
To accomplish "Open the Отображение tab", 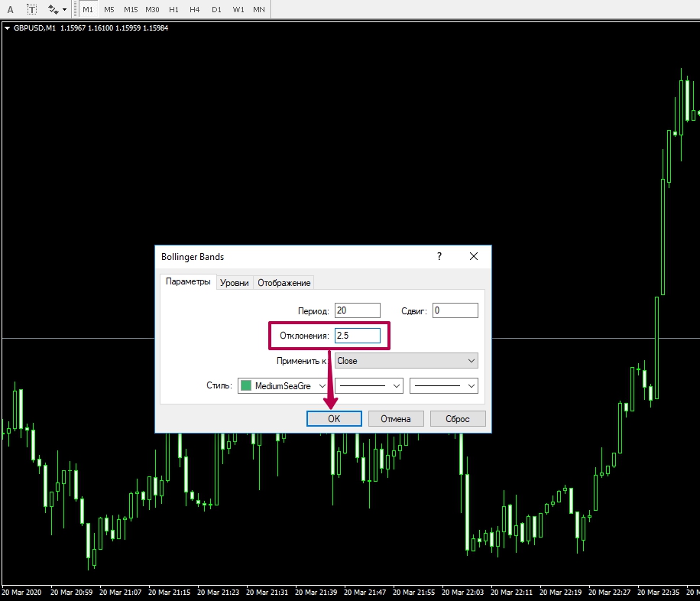I will point(284,282).
